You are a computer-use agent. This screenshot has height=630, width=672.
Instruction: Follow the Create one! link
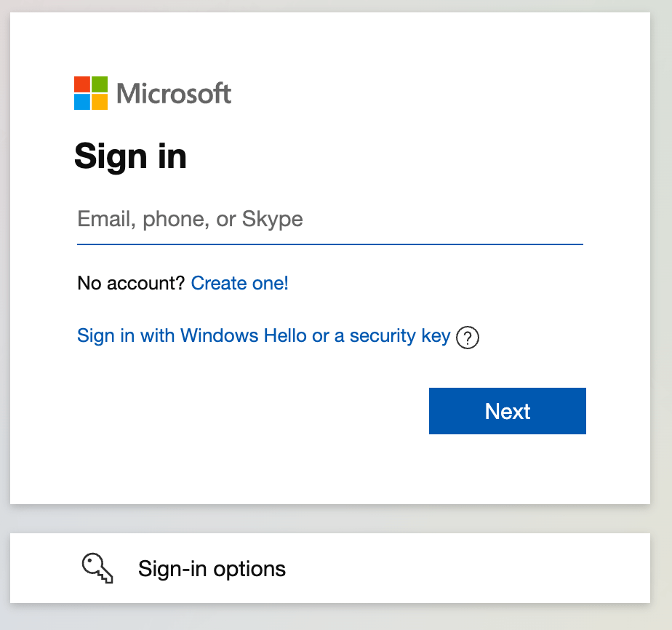tap(239, 283)
